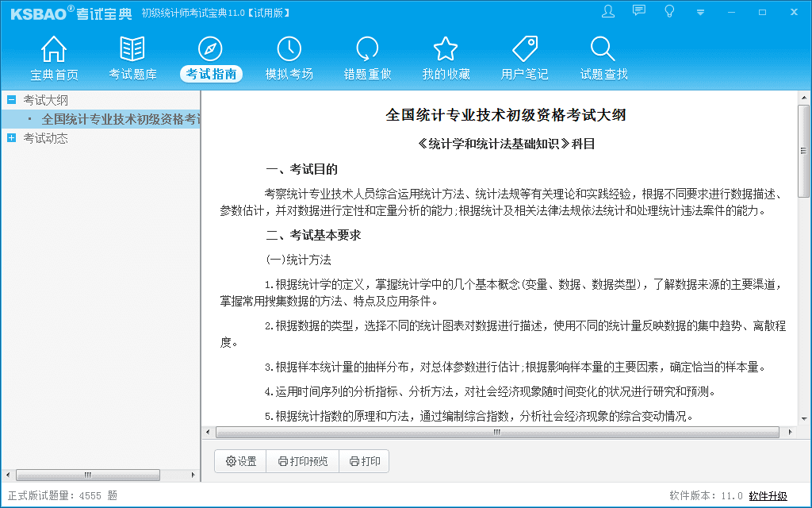Open 我的收藏 star icon

446,49
